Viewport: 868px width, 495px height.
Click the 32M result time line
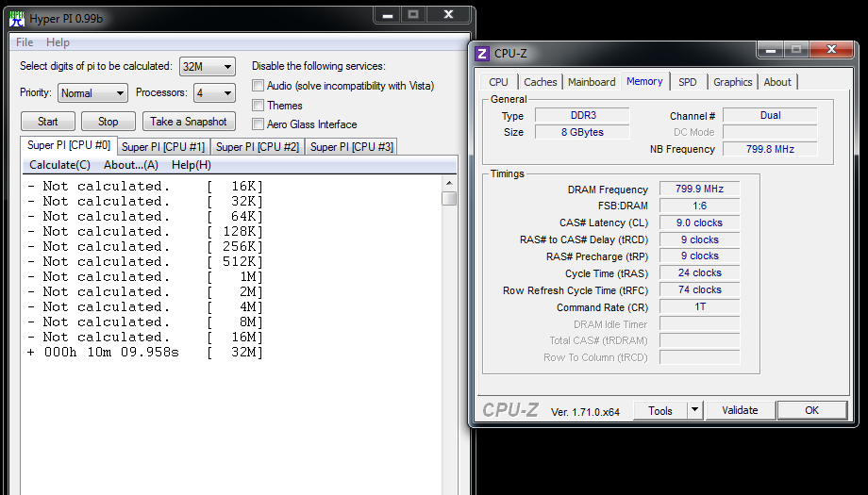[x=145, y=352]
